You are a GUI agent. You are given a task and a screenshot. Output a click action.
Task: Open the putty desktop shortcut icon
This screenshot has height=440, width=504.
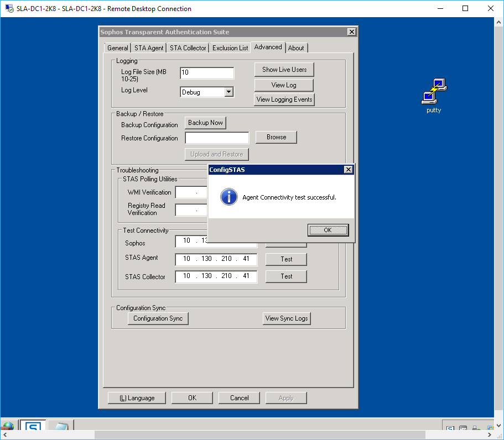pyautogui.click(x=434, y=96)
